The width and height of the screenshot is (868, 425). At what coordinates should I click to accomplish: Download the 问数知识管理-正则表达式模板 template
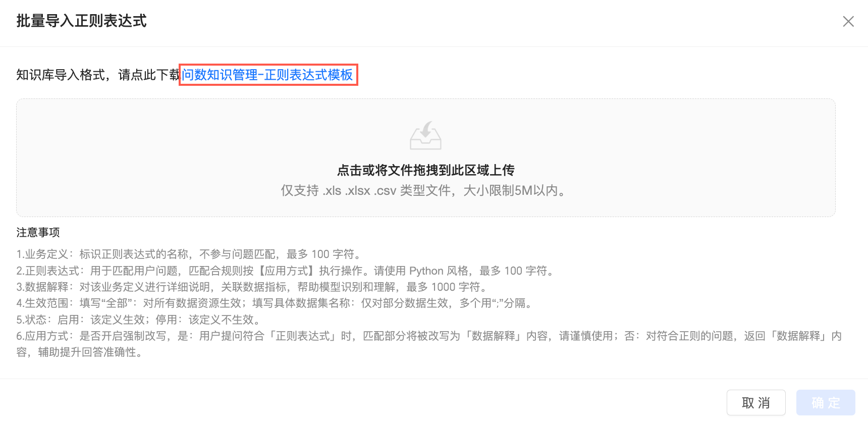267,75
